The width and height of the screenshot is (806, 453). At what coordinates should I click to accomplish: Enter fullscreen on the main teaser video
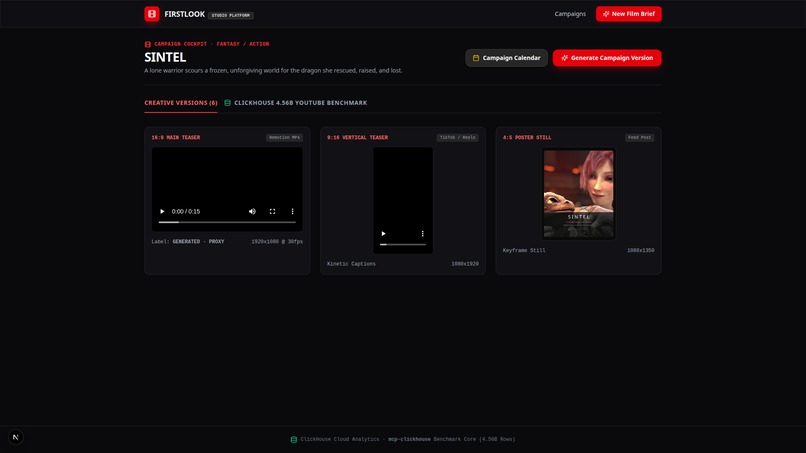pyautogui.click(x=272, y=211)
